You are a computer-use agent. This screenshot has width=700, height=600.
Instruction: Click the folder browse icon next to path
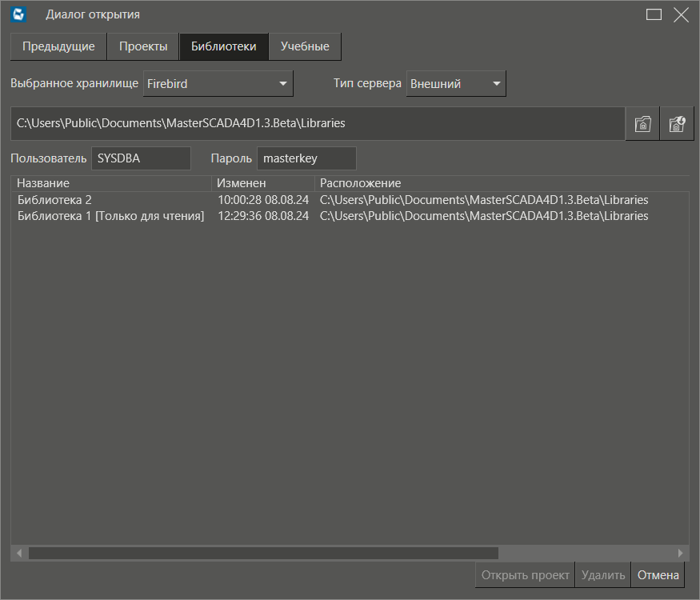[x=642, y=124]
